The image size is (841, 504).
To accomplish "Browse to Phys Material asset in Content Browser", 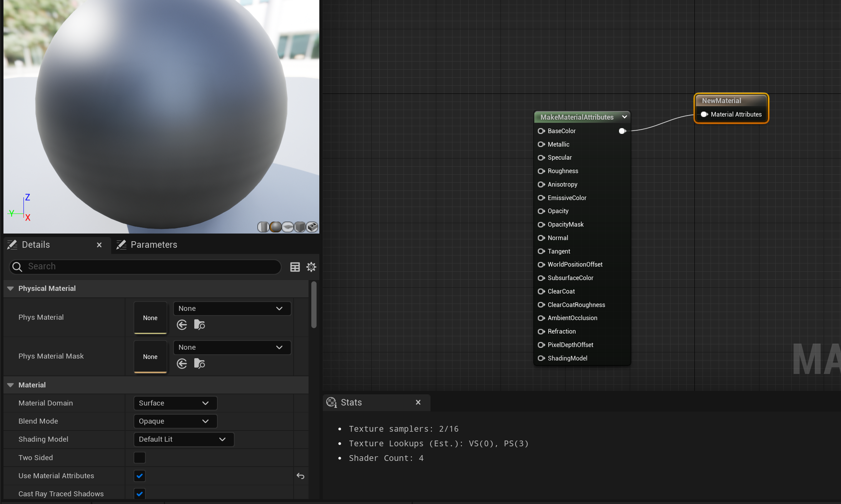I will point(199,325).
